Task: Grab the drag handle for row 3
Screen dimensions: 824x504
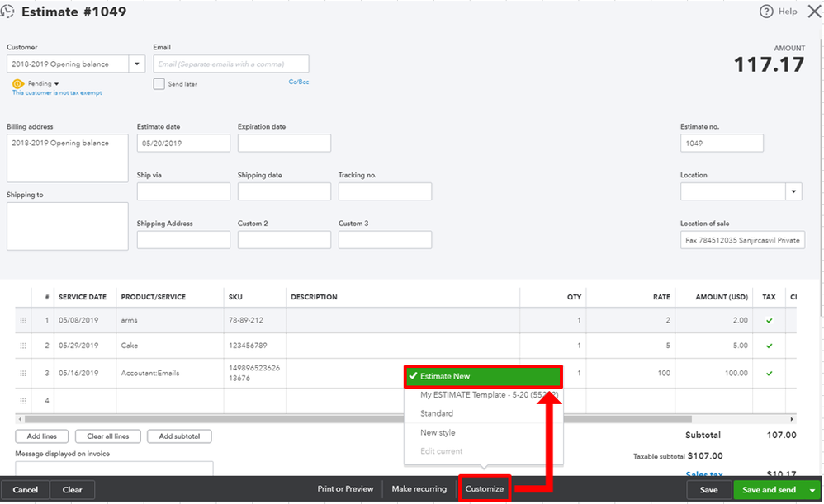Action: pos(23,374)
